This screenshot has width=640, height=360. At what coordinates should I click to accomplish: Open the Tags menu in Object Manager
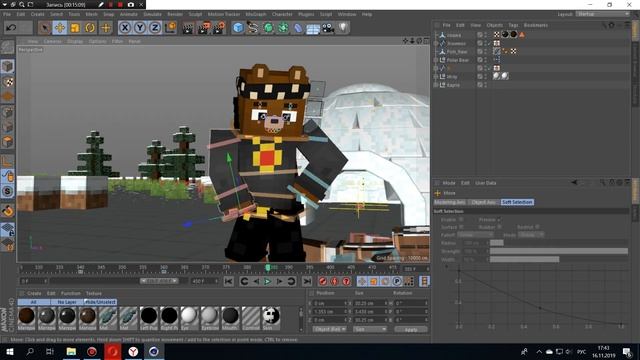click(x=513, y=25)
